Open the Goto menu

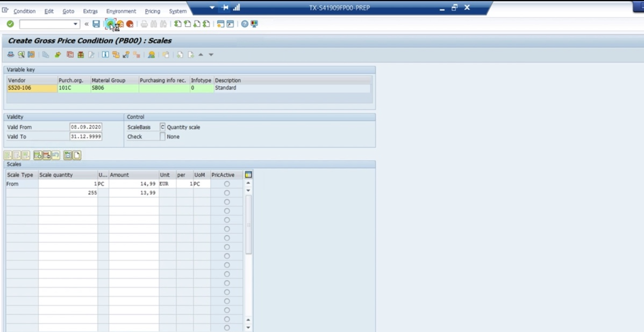(68, 11)
